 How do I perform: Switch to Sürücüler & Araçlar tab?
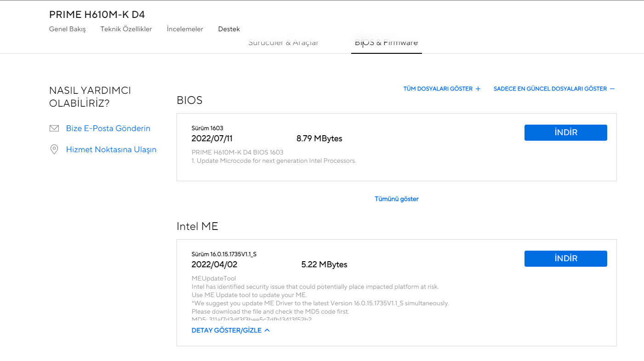tap(283, 43)
